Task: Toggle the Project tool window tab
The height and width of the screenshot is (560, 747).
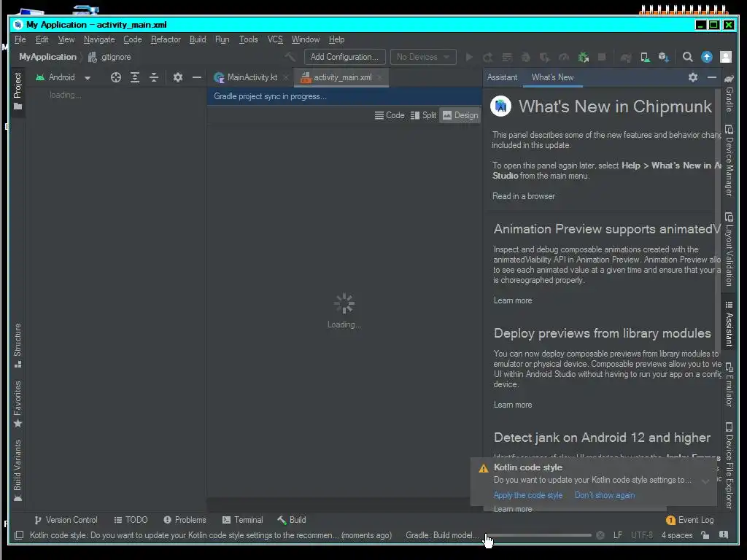Action: [x=18, y=92]
